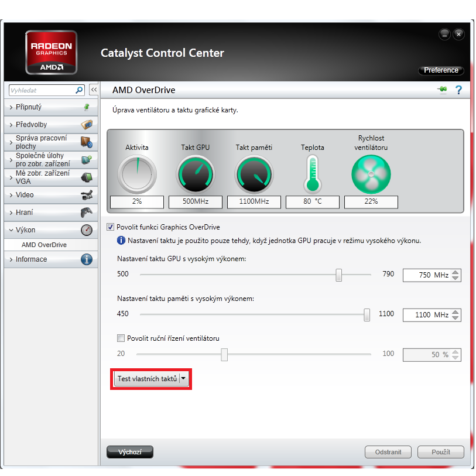This screenshot has width=476, height=476.
Task: Click the Takt paměti memory clock gauge
Action: 254,174
